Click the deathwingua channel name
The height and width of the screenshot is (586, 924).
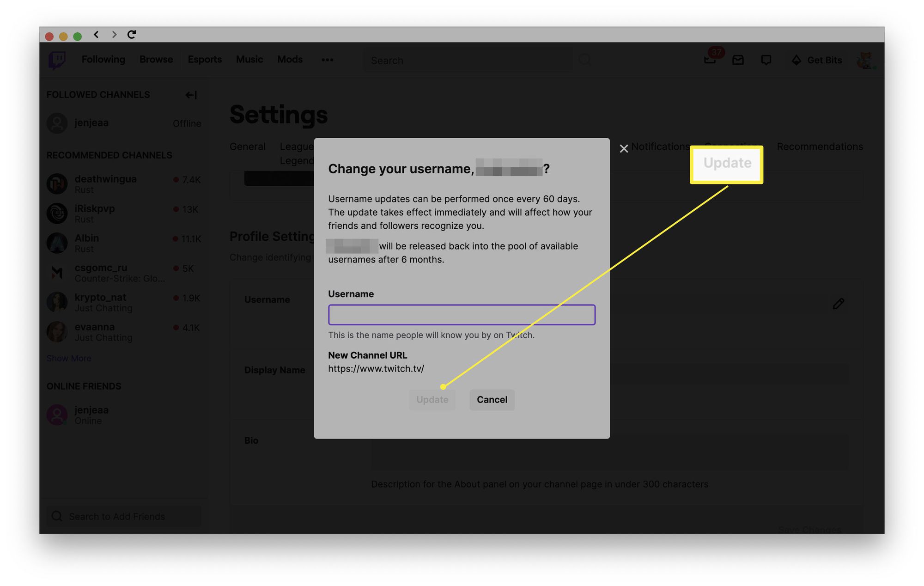point(106,179)
